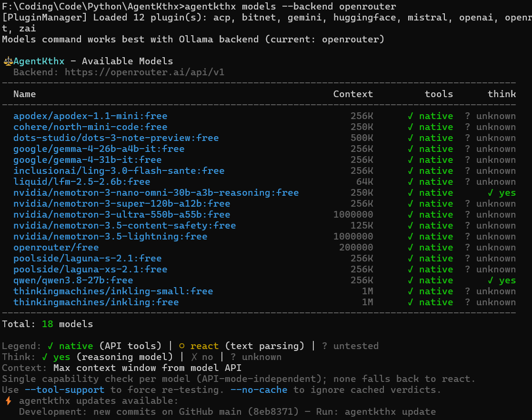Select the openrouter/free model name
The width and height of the screenshot is (532, 420).
(56, 247)
